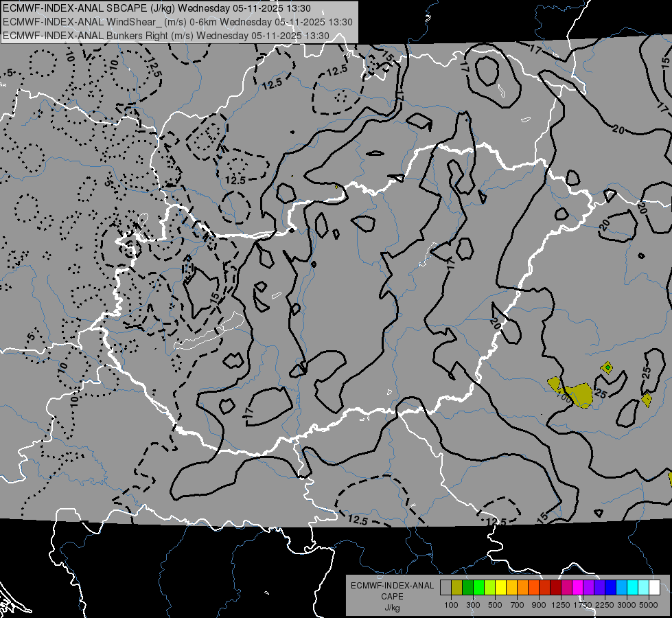Click the legend label 2250
Image resolution: width=672 pixels, height=618 pixels.
[x=605, y=605]
